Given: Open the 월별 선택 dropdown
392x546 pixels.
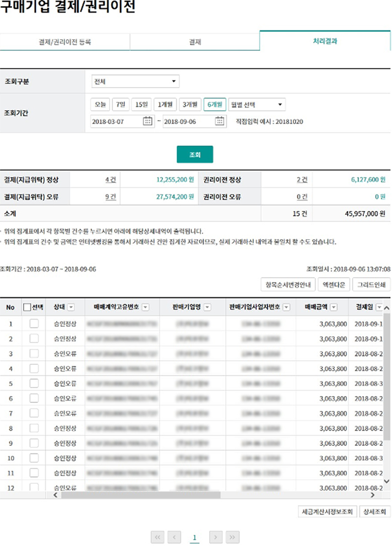Looking at the screenshot, I should pos(257,105).
